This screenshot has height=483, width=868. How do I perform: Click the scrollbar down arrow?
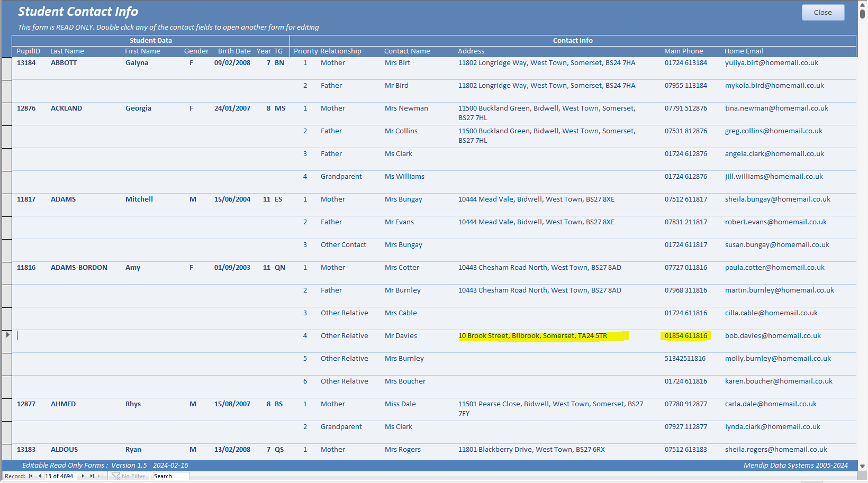863,466
